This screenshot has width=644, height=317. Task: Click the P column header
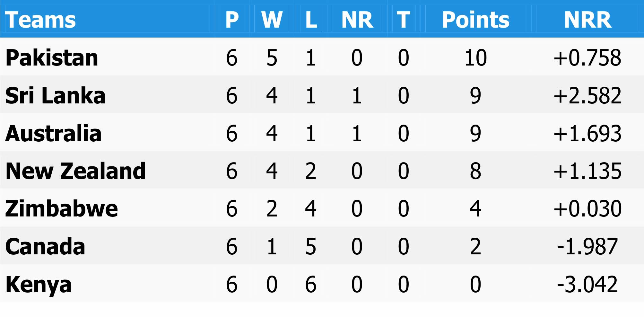pos(232,20)
